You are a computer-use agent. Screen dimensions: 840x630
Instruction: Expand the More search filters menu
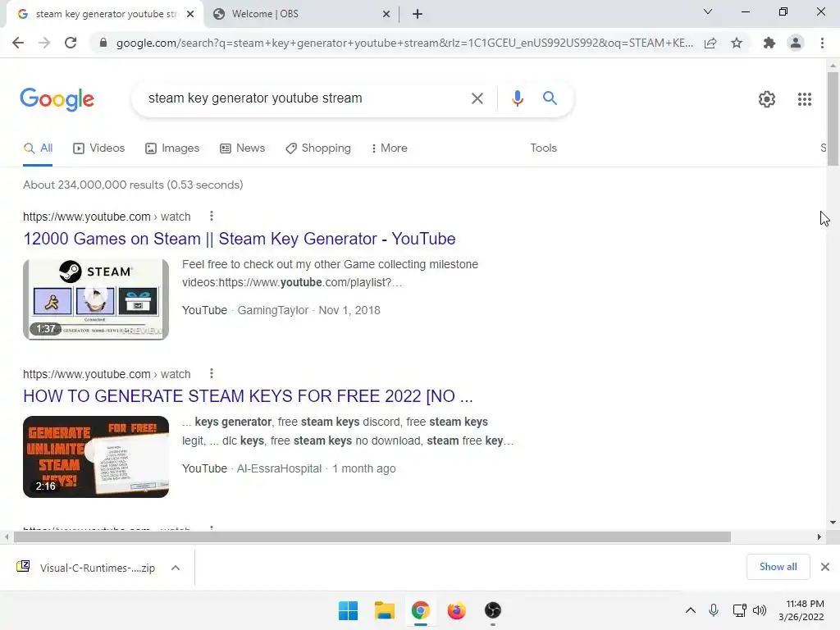coord(390,148)
